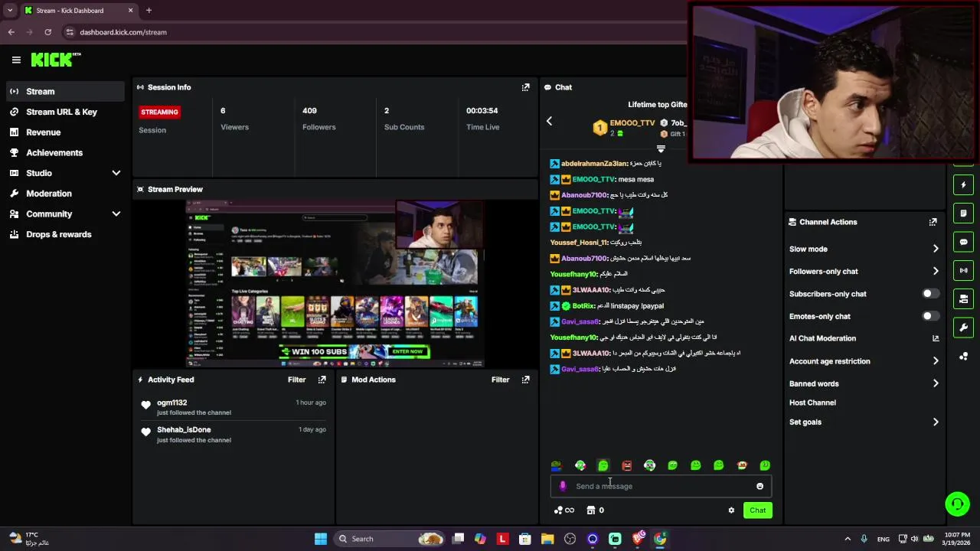Click the taskbar Search box
Viewport: 980px width, 551px height.
[390, 539]
